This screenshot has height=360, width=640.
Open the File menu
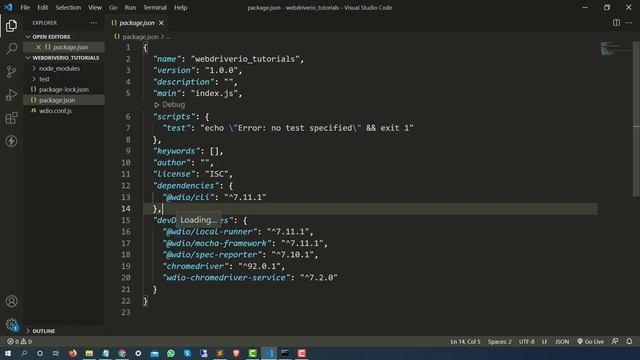click(x=25, y=7)
